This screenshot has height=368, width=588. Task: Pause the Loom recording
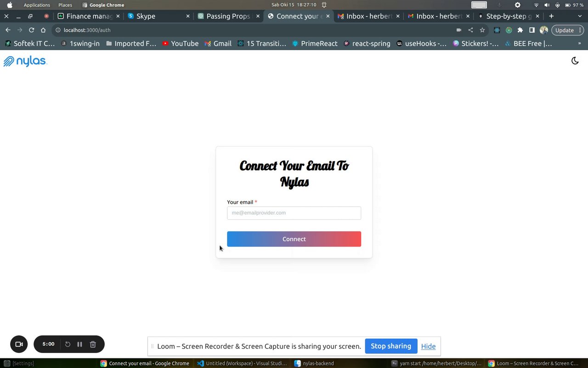[79, 344]
